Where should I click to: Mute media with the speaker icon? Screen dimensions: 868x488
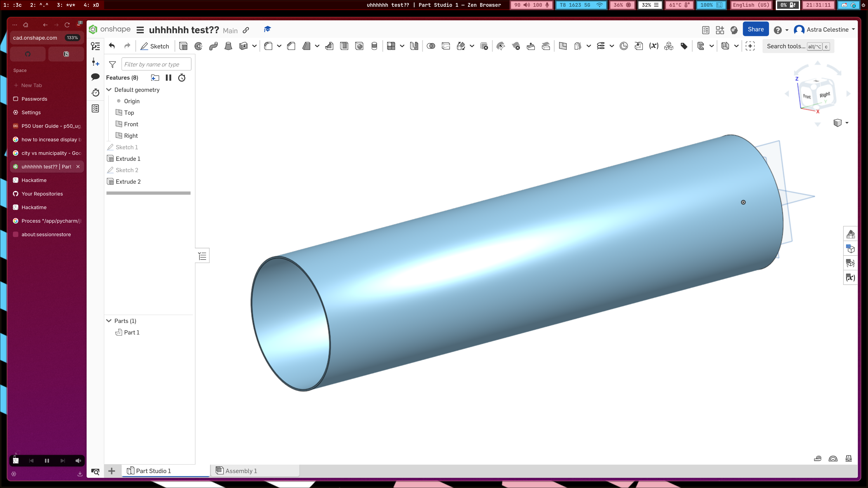click(78, 461)
